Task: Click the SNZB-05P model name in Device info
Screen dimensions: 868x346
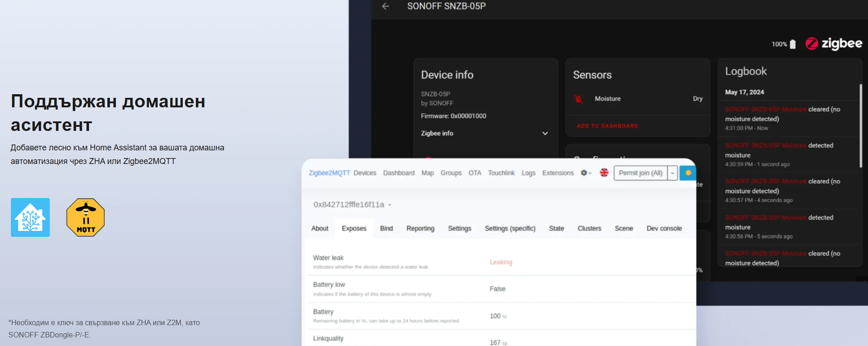Action: pyautogui.click(x=435, y=94)
